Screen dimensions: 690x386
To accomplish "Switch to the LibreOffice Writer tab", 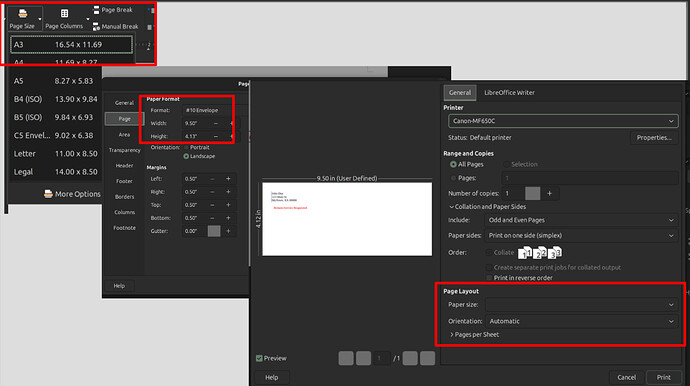I will pos(509,92).
